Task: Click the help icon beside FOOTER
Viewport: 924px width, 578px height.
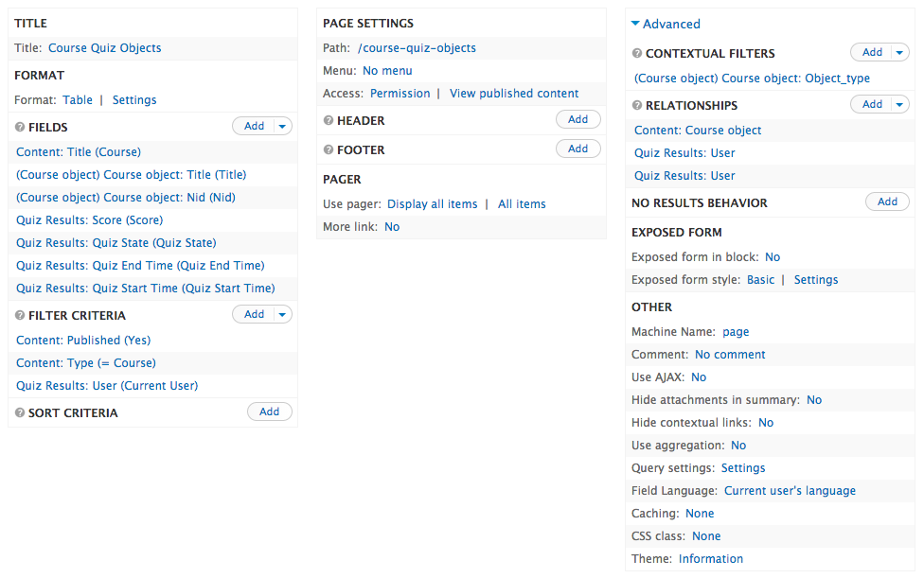Action: [x=329, y=150]
